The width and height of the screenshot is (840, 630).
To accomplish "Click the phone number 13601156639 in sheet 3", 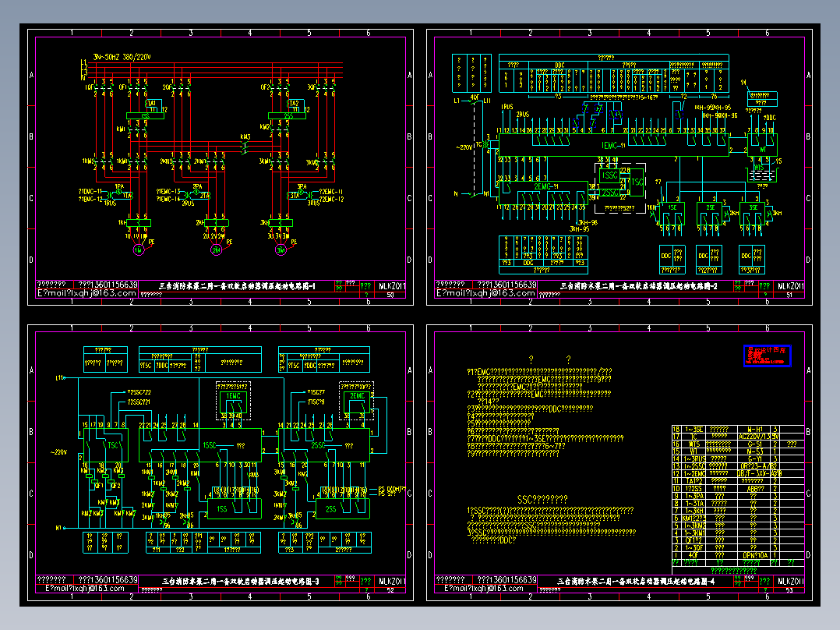I will [x=112, y=579].
